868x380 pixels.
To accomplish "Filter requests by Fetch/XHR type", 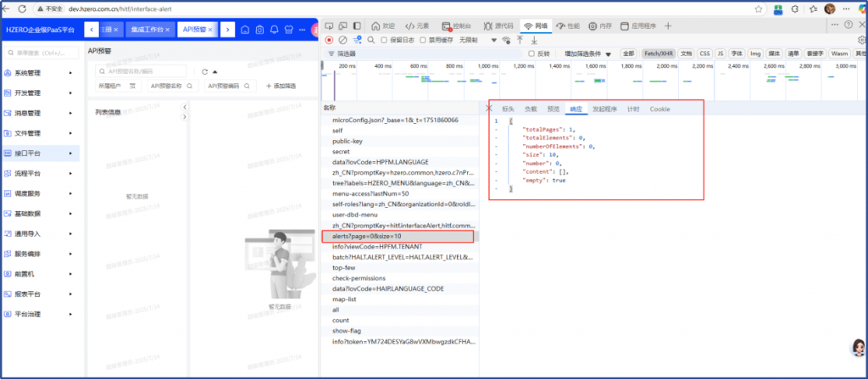I will pos(658,53).
